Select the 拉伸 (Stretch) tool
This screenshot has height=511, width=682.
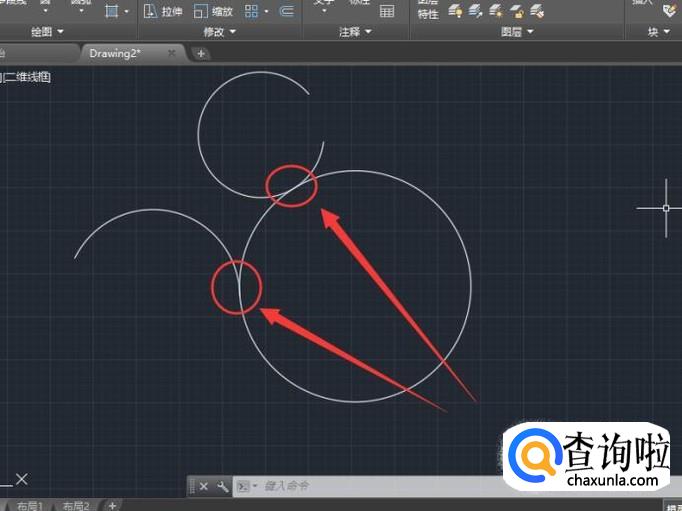point(163,11)
